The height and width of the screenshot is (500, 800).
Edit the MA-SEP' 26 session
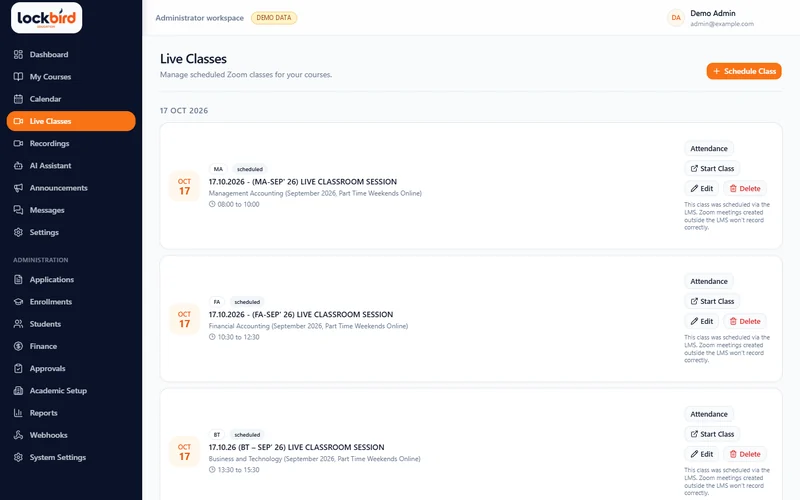702,188
